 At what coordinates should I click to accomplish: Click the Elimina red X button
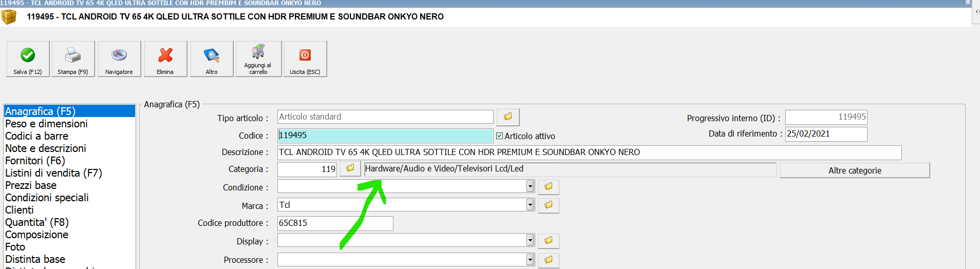point(165,59)
